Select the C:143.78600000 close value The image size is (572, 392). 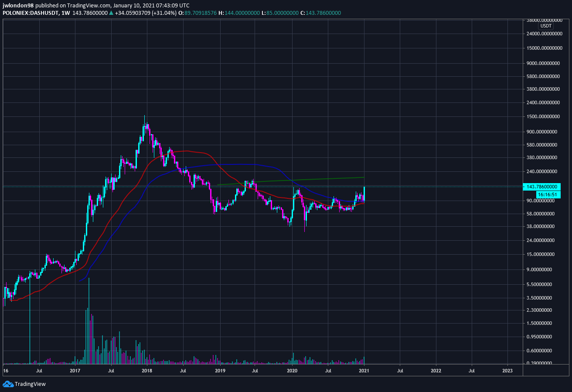pyautogui.click(x=320, y=13)
